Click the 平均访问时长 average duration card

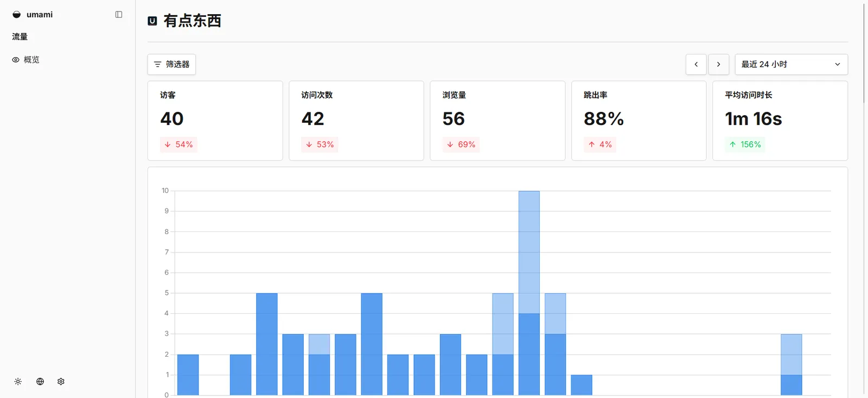780,121
